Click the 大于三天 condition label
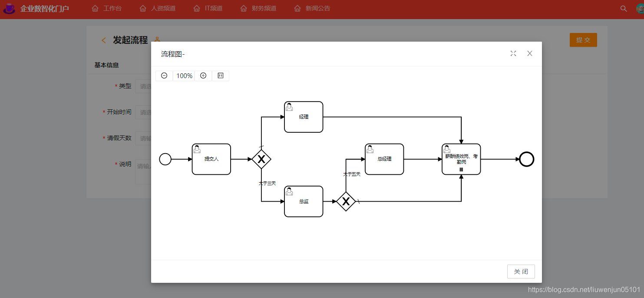The height and width of the screenshot is (298, 644). (x=268, y=183)
